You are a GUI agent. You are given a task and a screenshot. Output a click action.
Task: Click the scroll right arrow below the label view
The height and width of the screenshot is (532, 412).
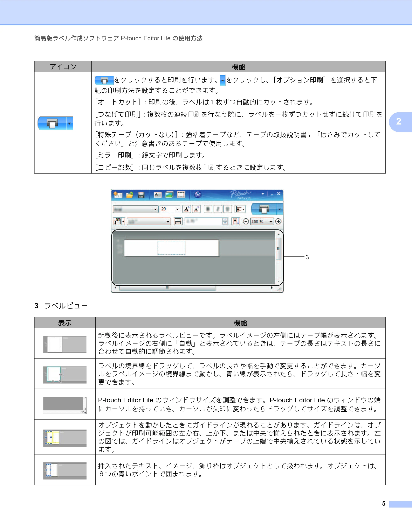tap(272, 288)
